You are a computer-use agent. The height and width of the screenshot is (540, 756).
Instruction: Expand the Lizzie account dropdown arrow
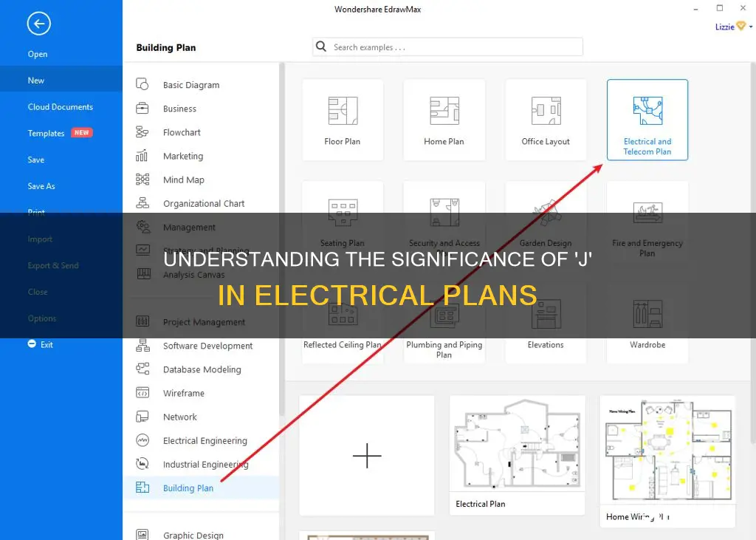tap(751, 27)
